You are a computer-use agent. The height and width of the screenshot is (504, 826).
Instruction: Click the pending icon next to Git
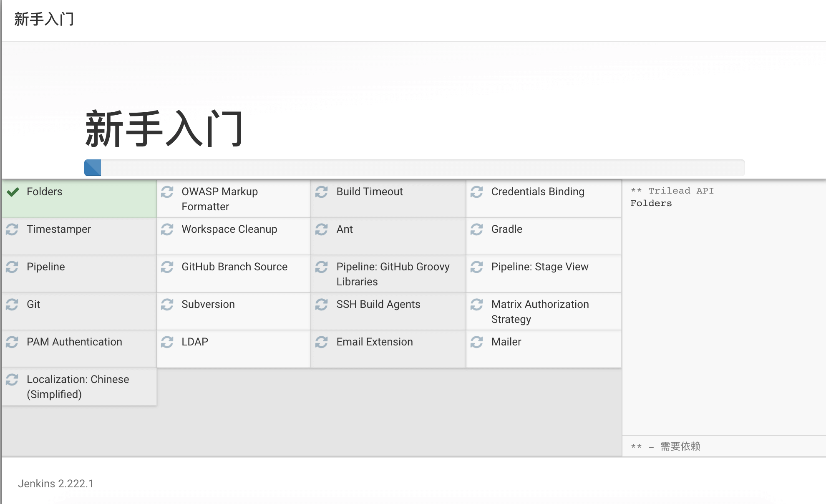(12, 305)
